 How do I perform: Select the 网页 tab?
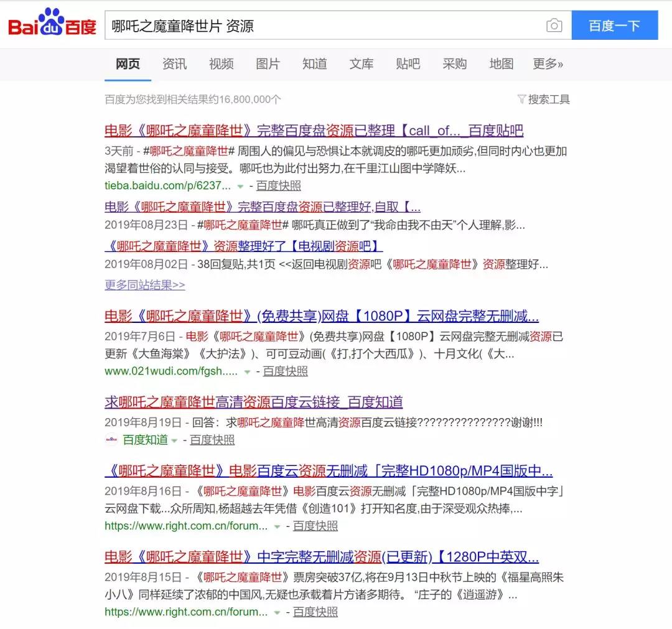[x=128, y=64]
